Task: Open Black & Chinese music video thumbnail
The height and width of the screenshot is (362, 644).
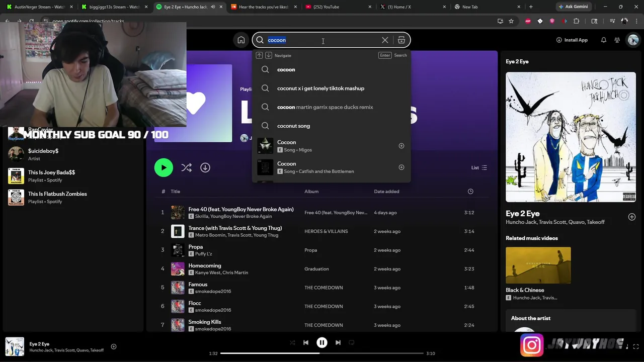Action: (x=538, y=265)
